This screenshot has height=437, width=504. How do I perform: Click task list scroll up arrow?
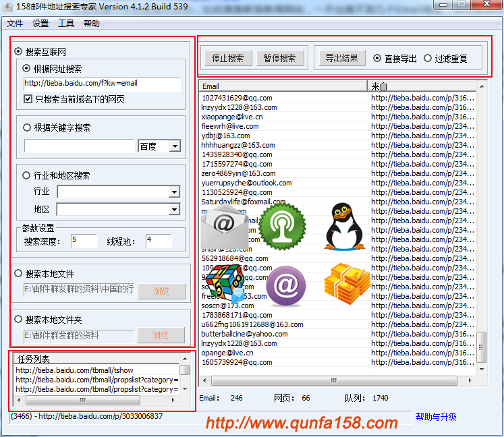(185, 359)
